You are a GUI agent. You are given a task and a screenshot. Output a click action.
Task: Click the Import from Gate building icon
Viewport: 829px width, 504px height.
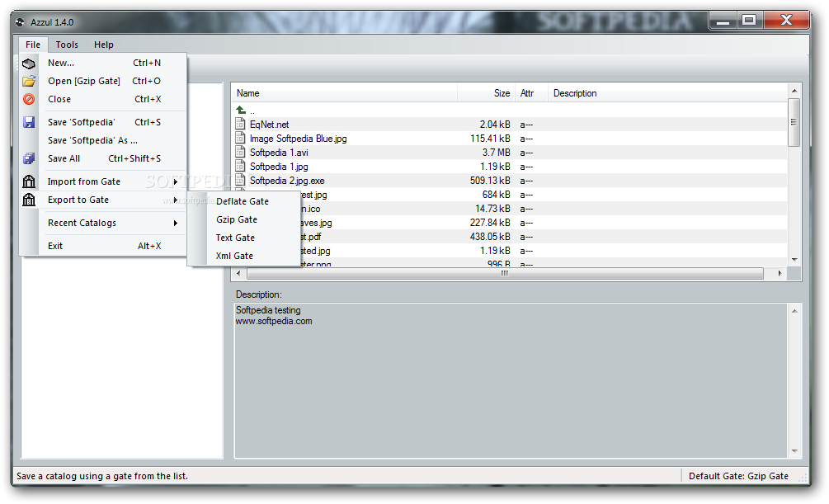pos(29,182)
